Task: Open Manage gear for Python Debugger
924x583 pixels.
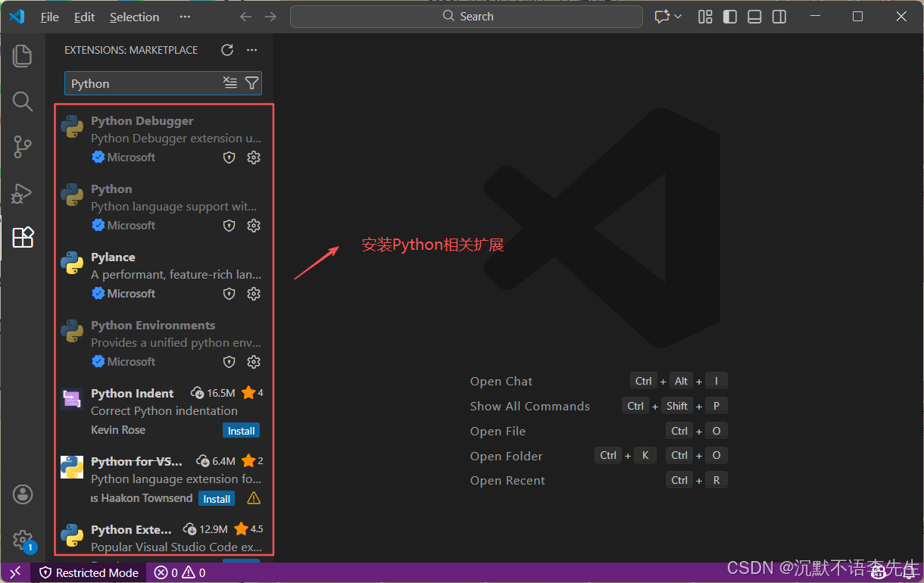Action: click(x=254, y=157)
